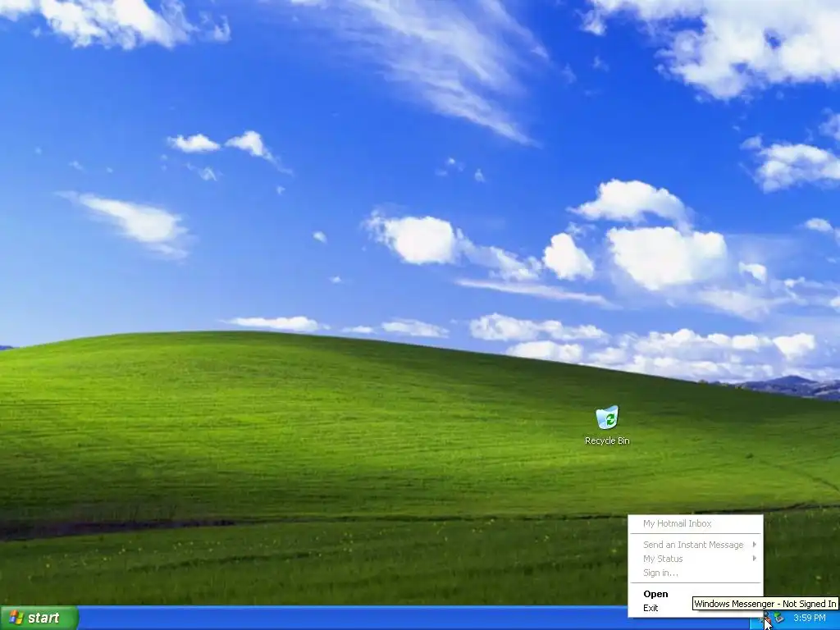Expand the My Status submenu entry
The height and width of the screenshot is (630, 840).
pyautogui.click(x=695, y=559)
